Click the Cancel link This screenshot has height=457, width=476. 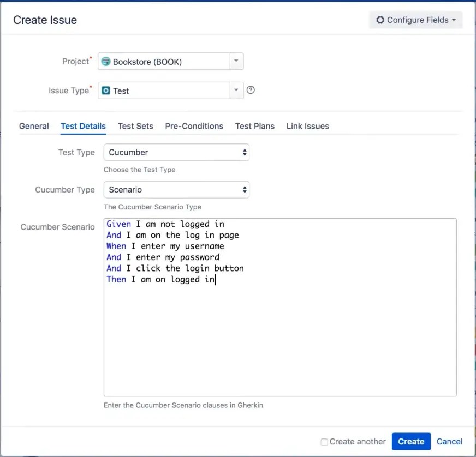(x=449, y=442)
